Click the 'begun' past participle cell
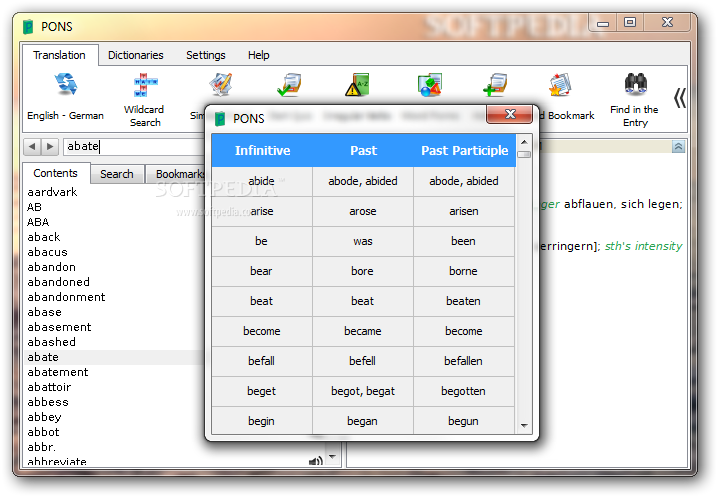718x497 pixels. [463, 421]
